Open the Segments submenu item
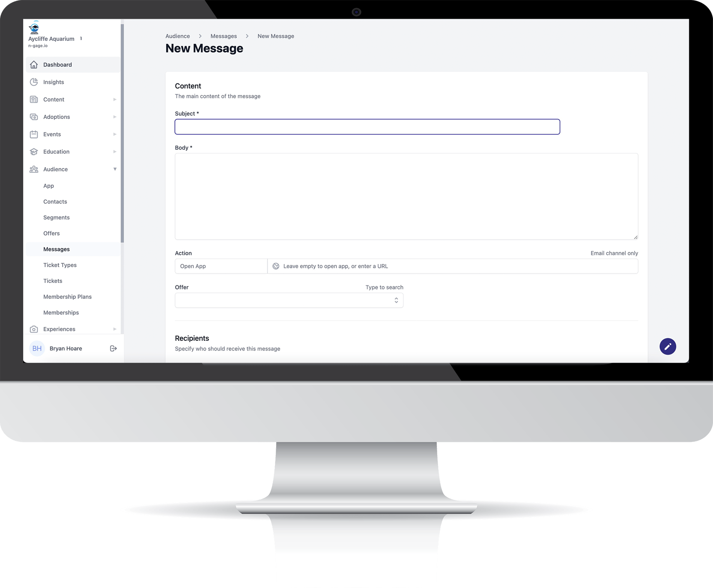The width and height of the screenshot is (713, 588). coord(56,217)
